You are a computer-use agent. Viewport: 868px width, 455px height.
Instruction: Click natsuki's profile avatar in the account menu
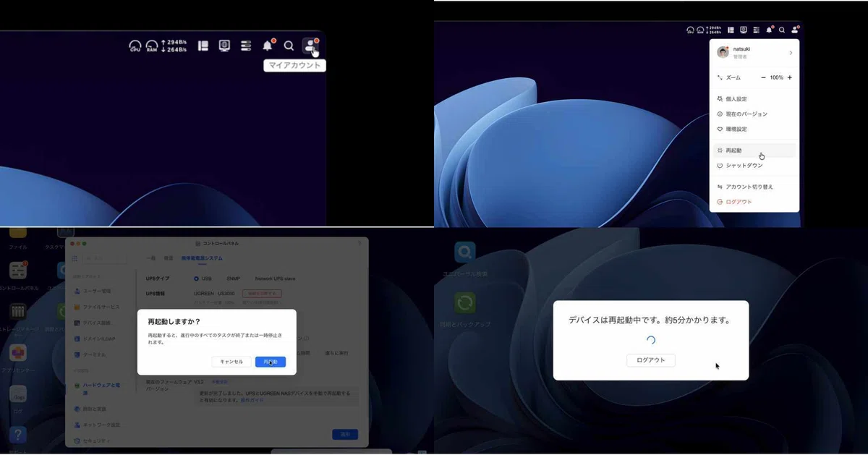(723, 52)
